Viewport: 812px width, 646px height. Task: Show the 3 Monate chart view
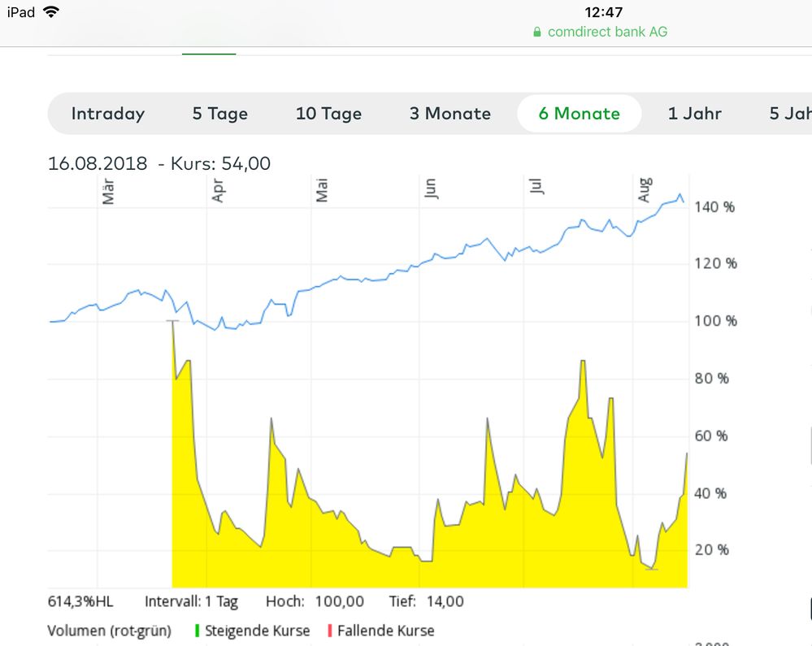click(449, 114)
